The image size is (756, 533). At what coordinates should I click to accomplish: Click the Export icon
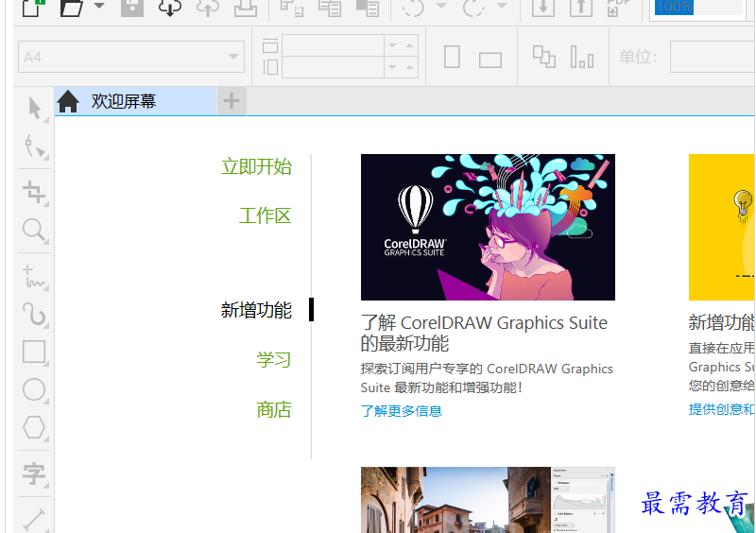(x=581, y=8)
